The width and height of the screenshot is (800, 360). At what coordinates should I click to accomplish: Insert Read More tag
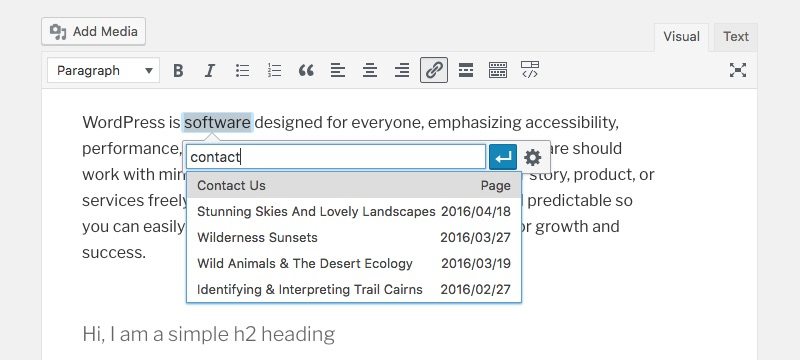pos(466,70)
